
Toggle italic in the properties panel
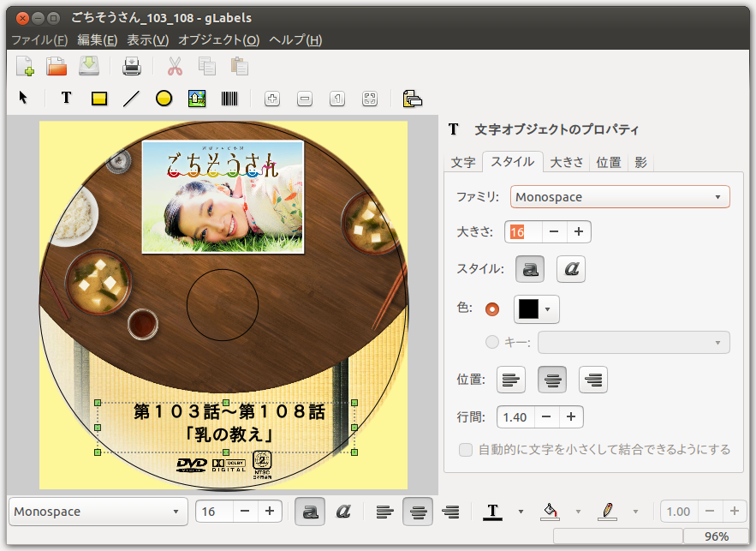pyautogui.click(x=571, y=269)
